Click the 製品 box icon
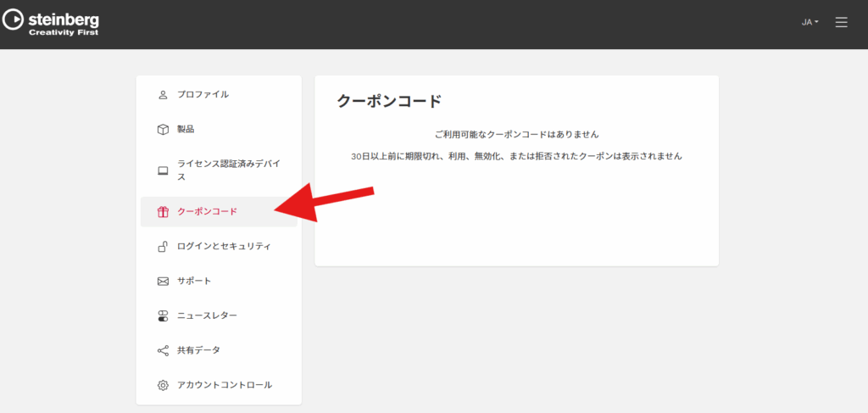868x413 pixels. [163, 130]
